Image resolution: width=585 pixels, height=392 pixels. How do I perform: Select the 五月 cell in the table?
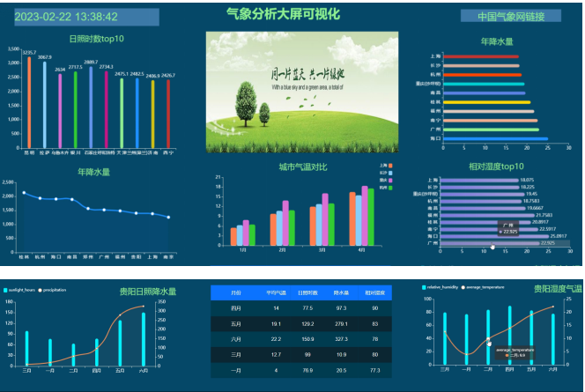236,324
